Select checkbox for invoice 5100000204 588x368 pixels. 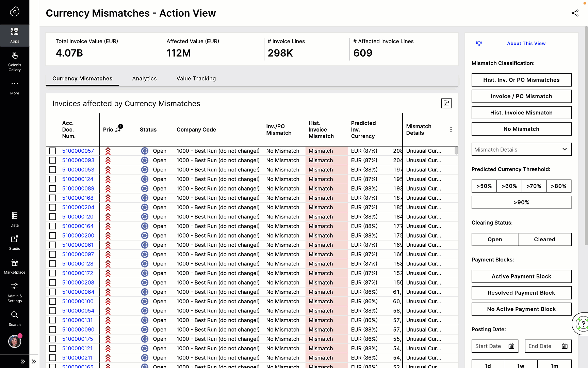coord(52,207)
